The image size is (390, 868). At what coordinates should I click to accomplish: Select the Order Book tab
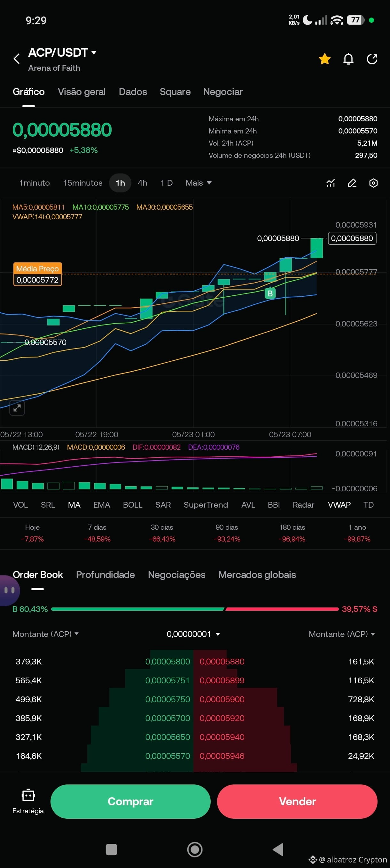click(38, 575)
